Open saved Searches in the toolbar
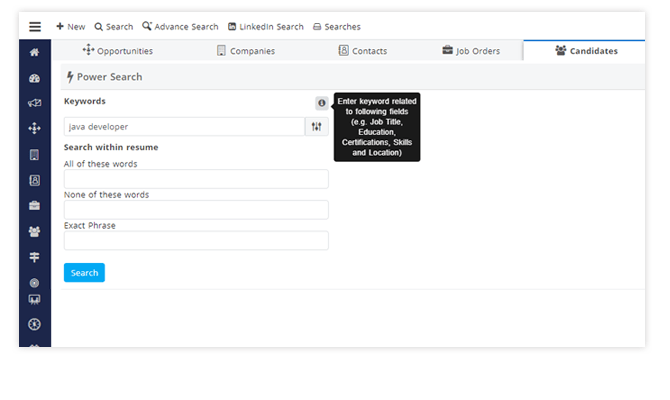 337,27
